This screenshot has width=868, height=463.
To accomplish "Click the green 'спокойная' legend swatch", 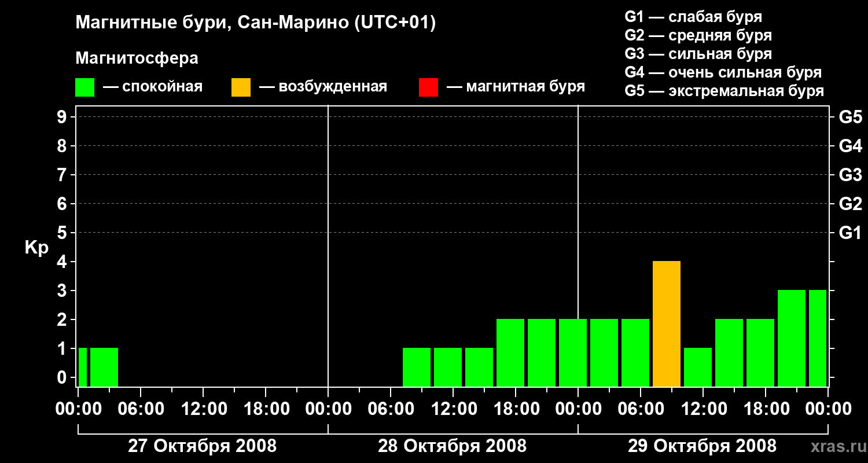I will [84, 87].
